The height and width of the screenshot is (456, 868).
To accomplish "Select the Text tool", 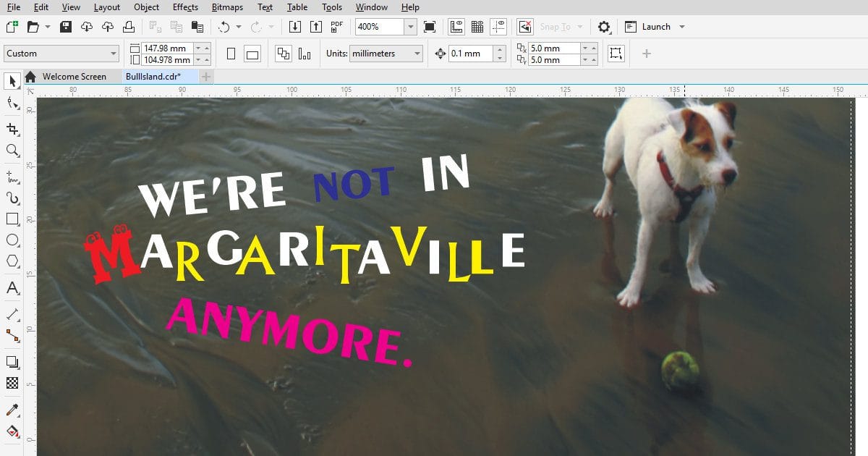I will (12, 288).
